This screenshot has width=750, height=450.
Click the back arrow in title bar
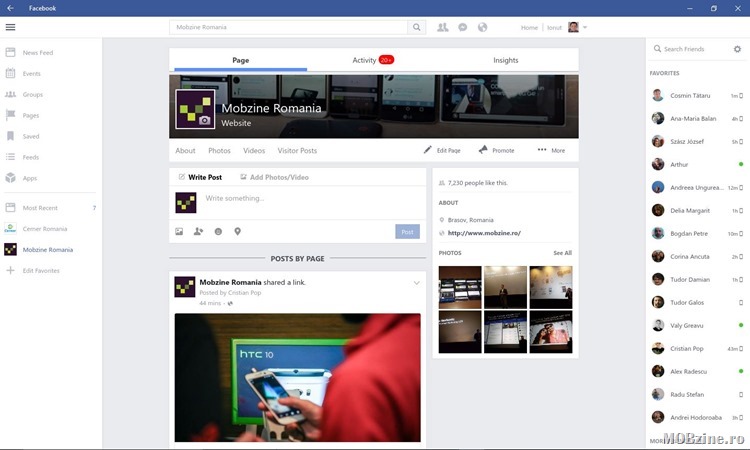(x=10, y=8)
